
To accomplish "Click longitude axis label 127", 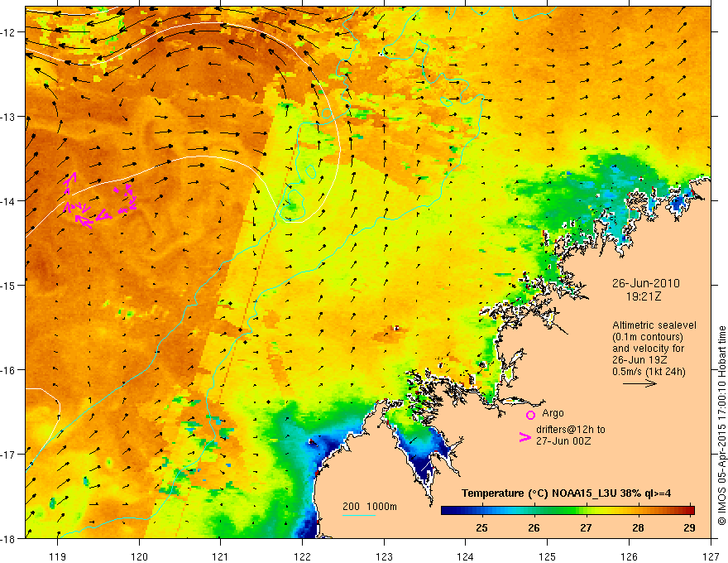I will [711, 556].
